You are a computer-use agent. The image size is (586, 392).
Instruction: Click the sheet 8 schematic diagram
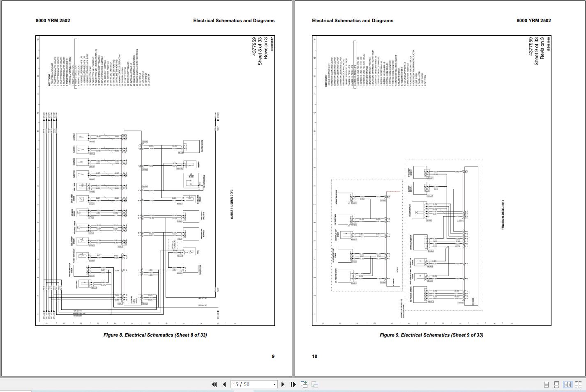[x=155, y=181]
